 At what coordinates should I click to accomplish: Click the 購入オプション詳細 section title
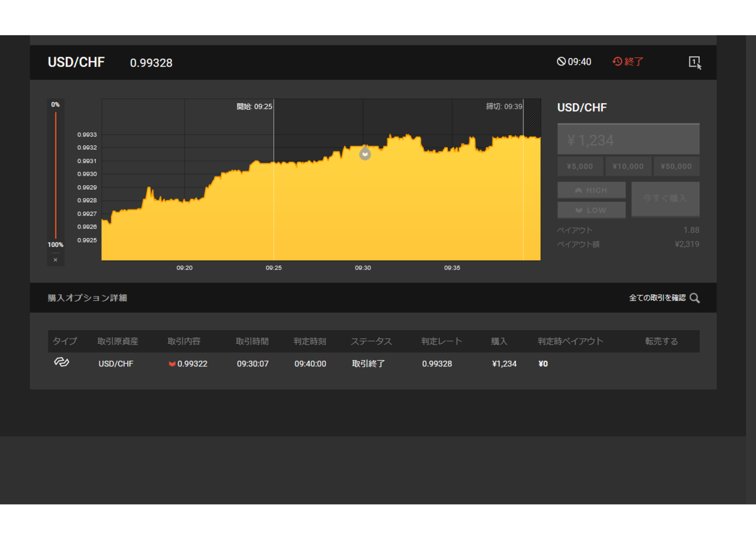88,298
